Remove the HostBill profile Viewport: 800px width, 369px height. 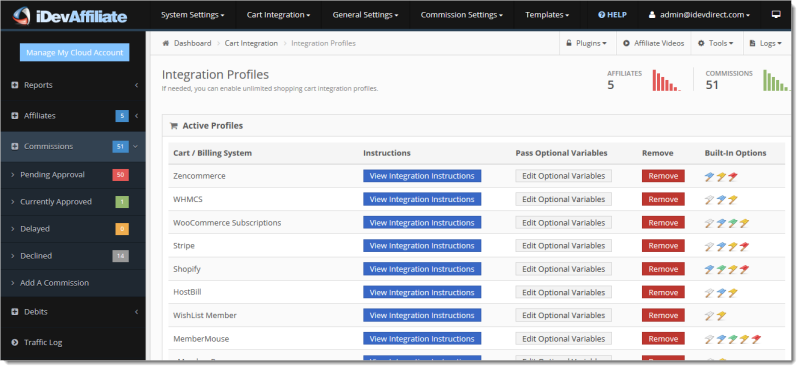(x=663, y=293)
